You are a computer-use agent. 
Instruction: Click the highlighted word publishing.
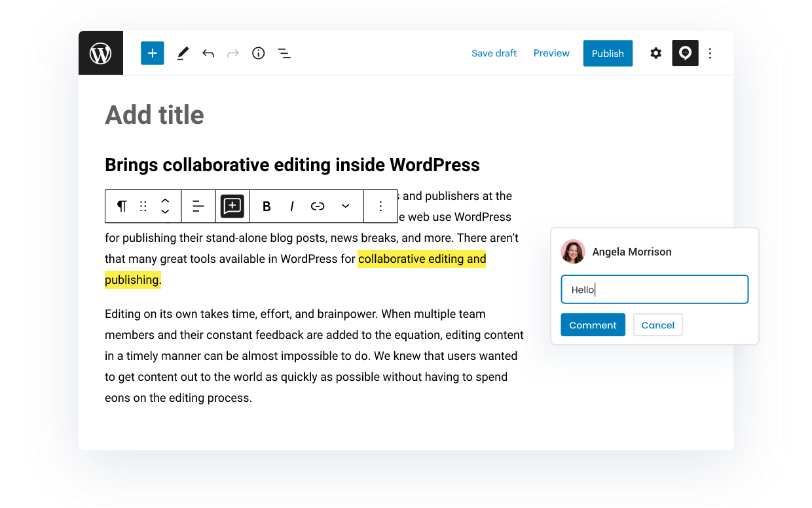tap(132, 280)
